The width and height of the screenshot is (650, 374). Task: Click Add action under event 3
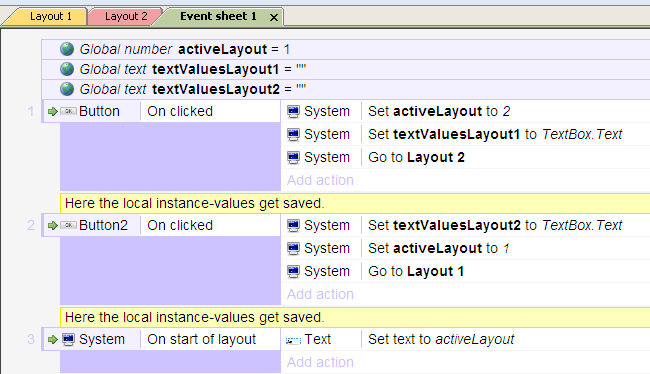click(x=320, y=362)
